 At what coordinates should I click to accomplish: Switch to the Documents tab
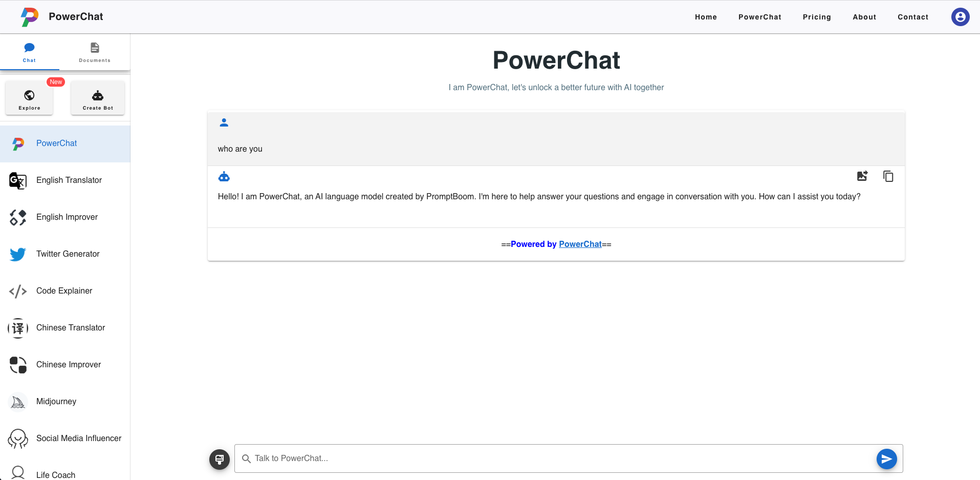[x=95, y=53]
